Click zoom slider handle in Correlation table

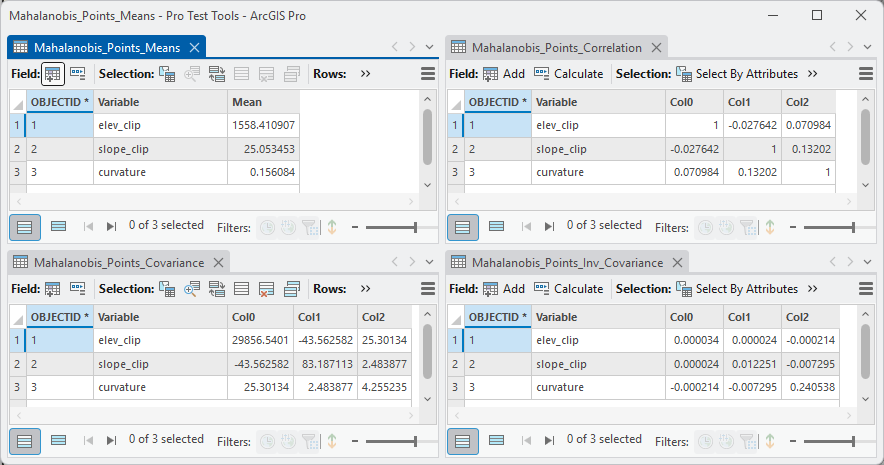[x=854, y=227]
